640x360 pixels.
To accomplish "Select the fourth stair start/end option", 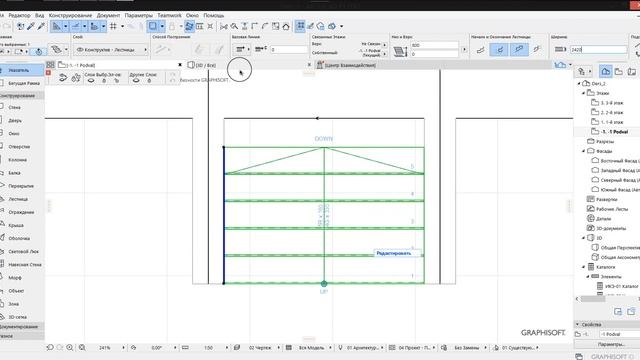I will [x=537, y=50].
